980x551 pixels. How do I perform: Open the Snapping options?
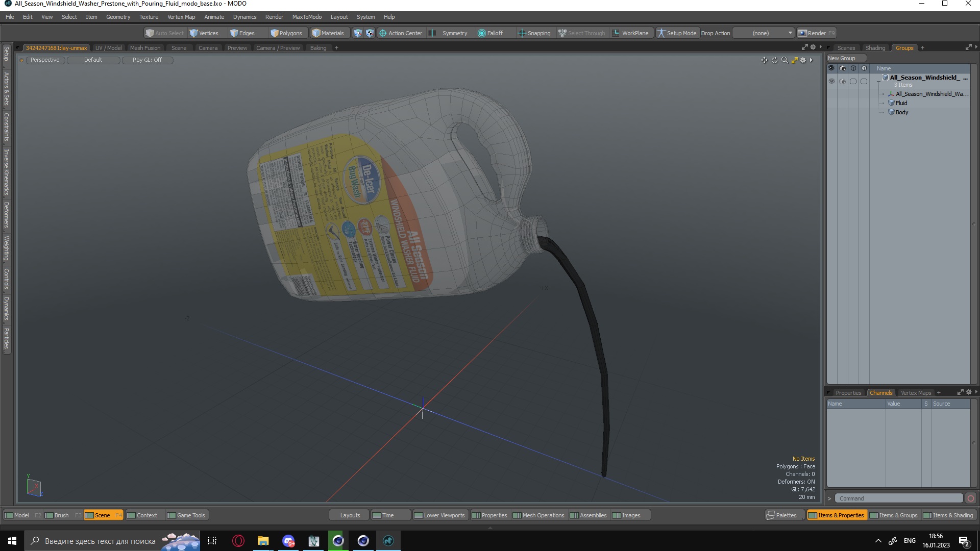click(x=534, y=33)
